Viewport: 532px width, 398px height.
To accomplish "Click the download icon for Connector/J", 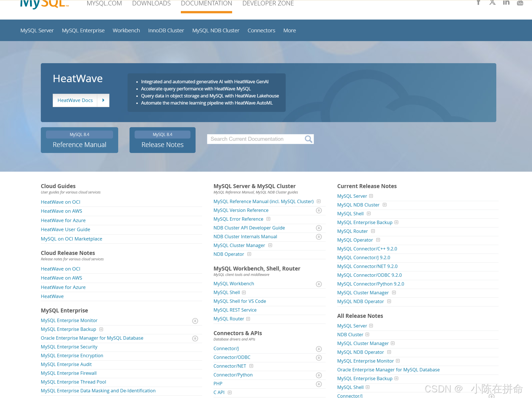I will [319, 349].
